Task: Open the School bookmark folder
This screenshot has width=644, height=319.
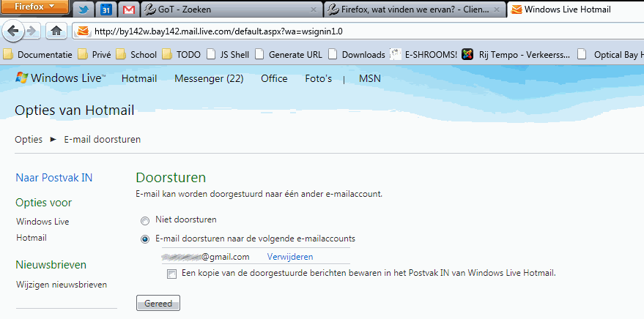Action: coord(136,55)
